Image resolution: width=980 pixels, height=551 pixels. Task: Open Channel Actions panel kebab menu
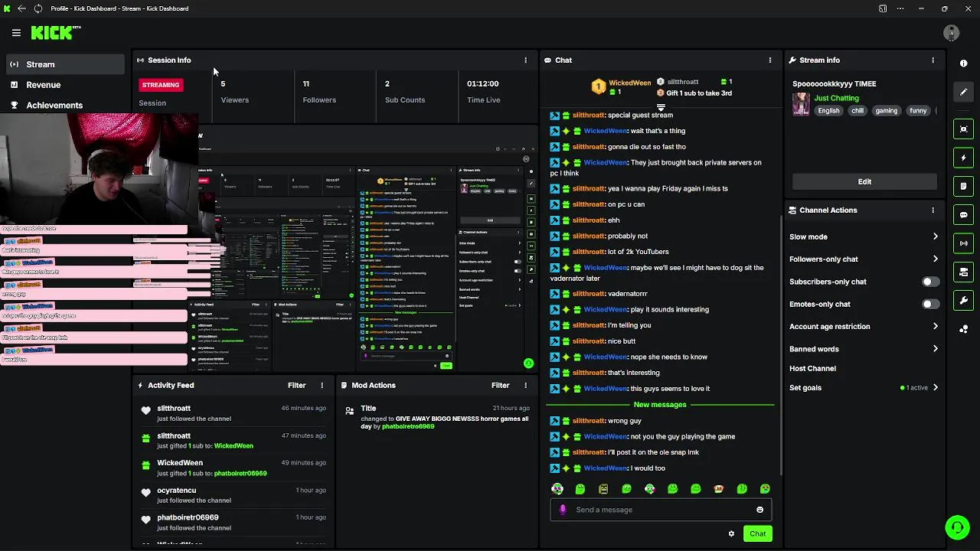point(933,210)
